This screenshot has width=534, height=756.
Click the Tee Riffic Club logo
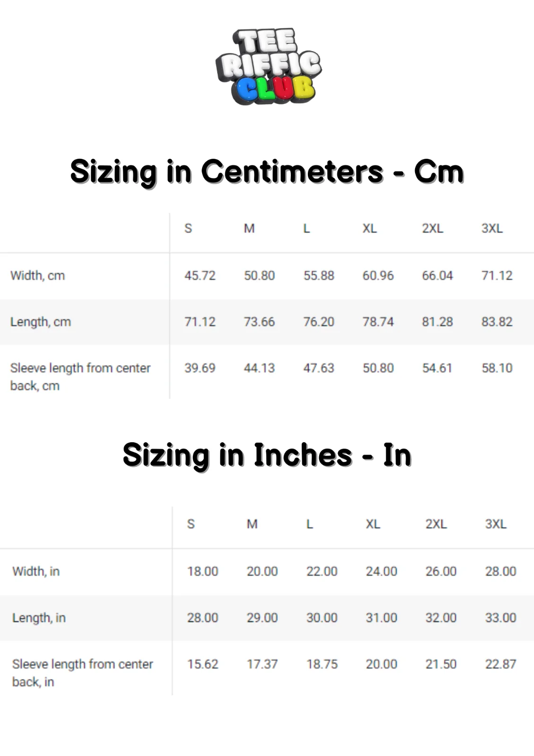[269, 66]
